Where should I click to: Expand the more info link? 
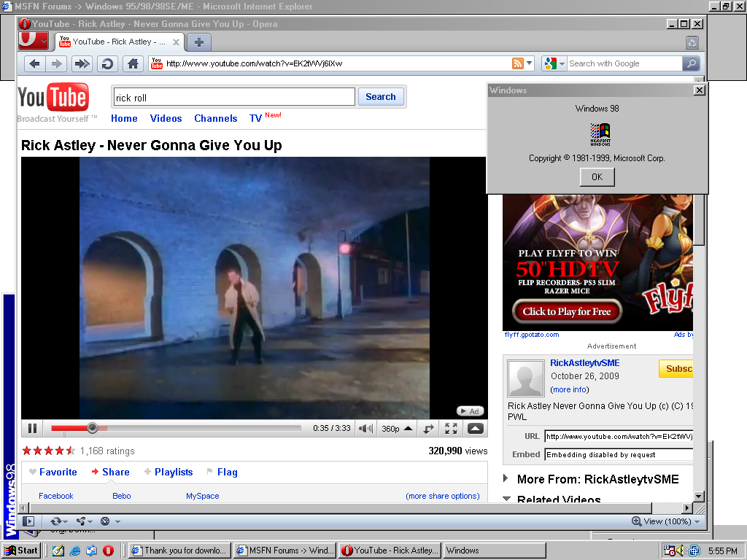(x=570, y=389)
